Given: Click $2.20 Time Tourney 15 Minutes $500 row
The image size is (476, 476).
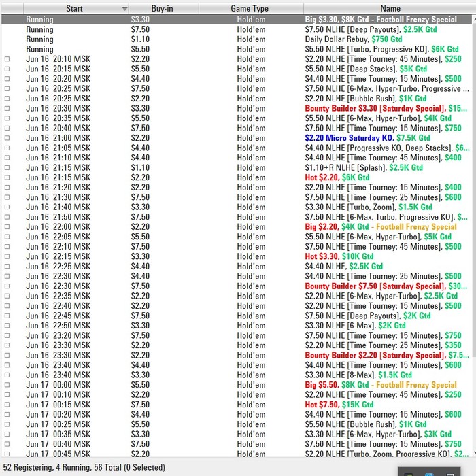Looking at the screenshot, I should coord(237,306).
